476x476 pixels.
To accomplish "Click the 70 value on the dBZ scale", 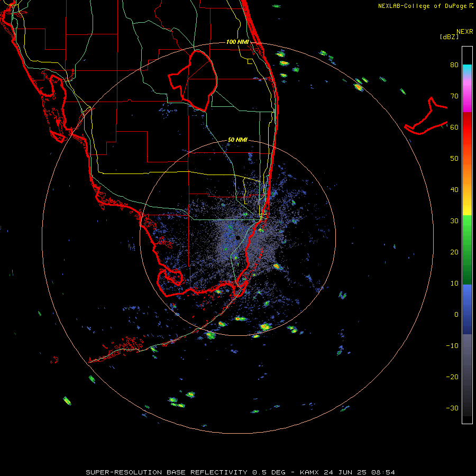I will tap(454, 96).
